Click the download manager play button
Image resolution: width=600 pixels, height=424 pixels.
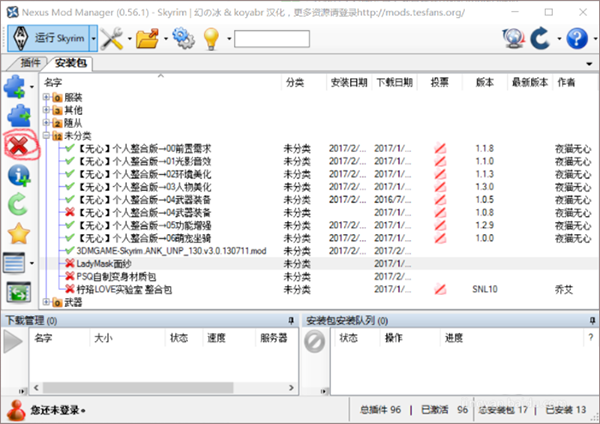(13, 341)
